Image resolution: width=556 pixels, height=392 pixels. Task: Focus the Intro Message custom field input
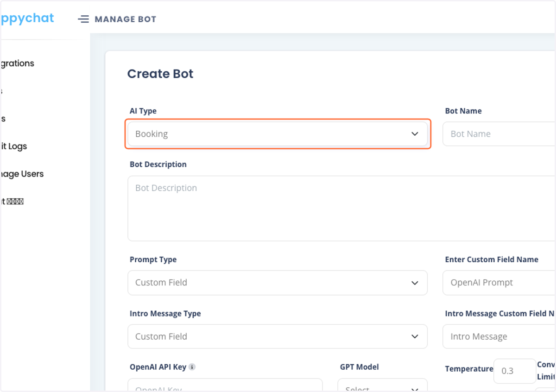499,336
